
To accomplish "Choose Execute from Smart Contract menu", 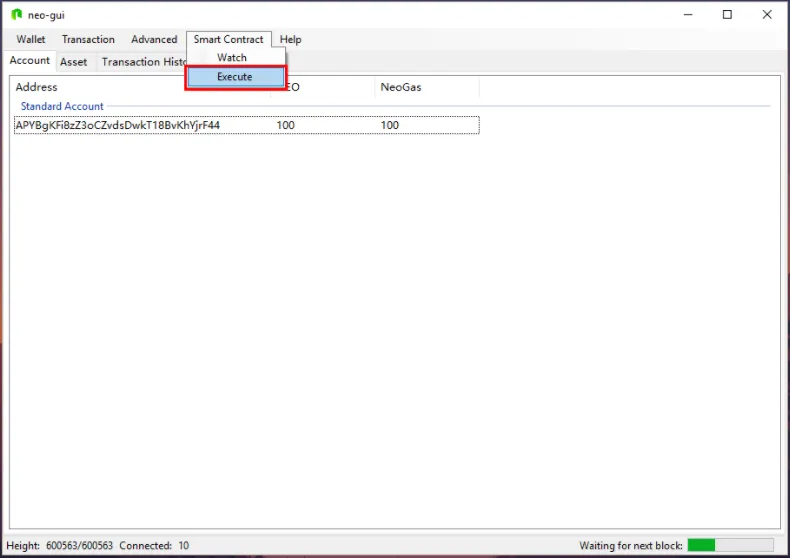I will (x=235, y=77).
